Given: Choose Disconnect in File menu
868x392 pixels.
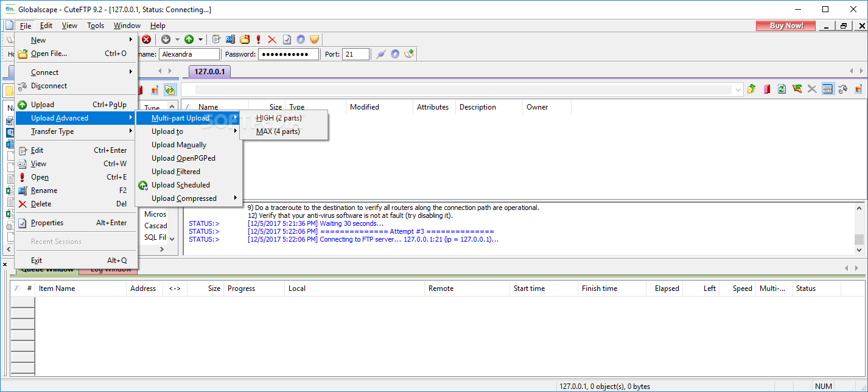Looking at the screenshot, I should click(76, 86).
